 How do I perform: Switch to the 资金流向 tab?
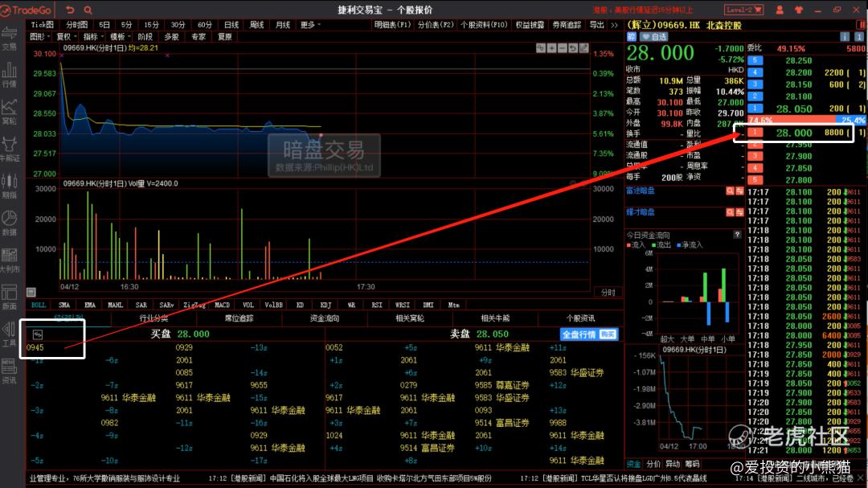325,318
